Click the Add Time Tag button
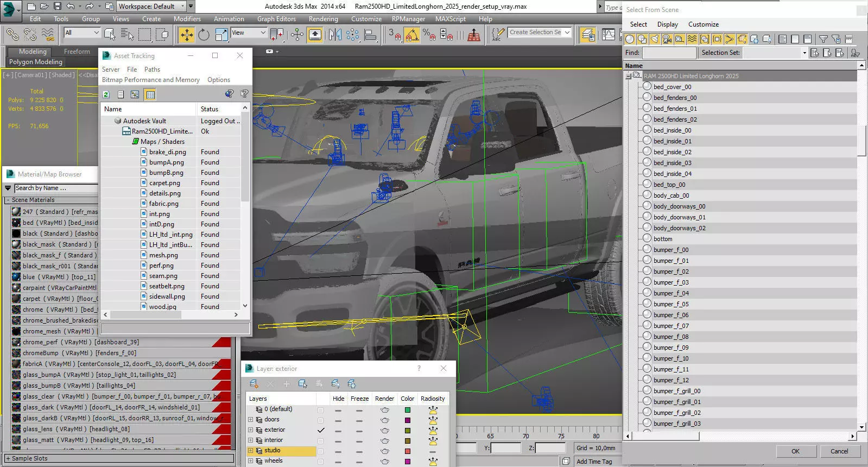The height and width of the screenshot is (467, 868). [594, 462]
